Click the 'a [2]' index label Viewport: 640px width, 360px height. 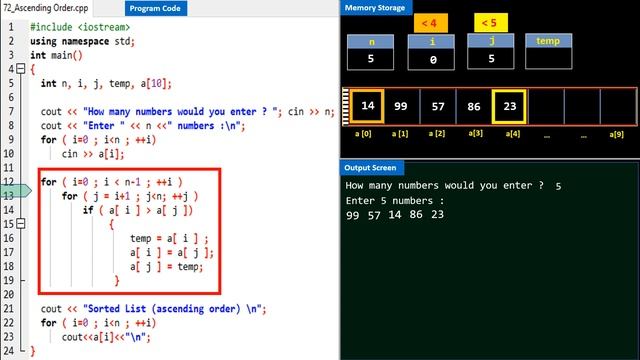tap(436, 133)
